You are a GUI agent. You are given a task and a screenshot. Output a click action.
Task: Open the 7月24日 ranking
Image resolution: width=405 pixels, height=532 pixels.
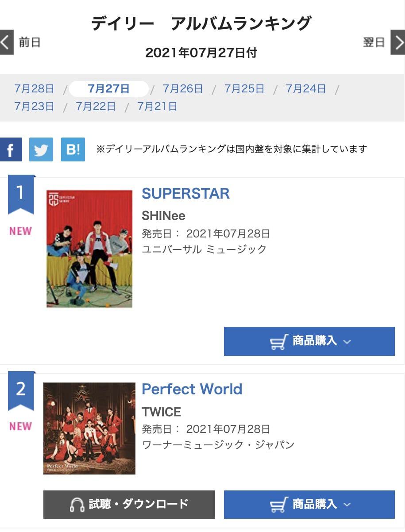click(x=306, y=88)
